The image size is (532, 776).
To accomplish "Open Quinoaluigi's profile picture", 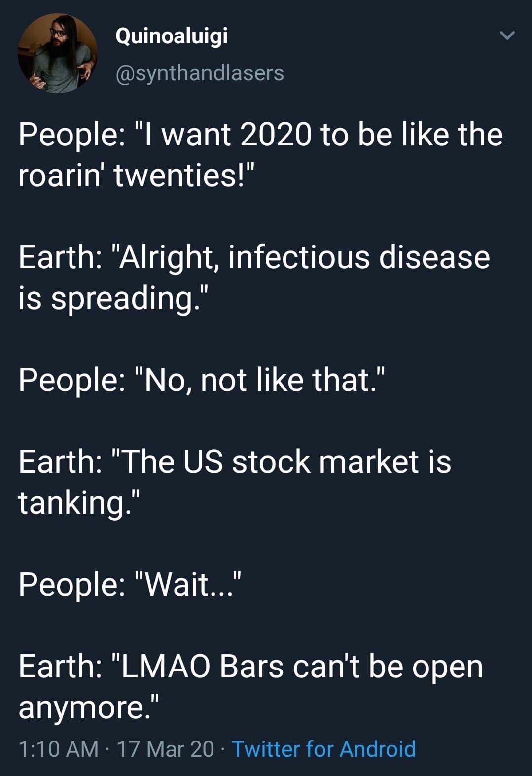I will click(x=58, y=54).
